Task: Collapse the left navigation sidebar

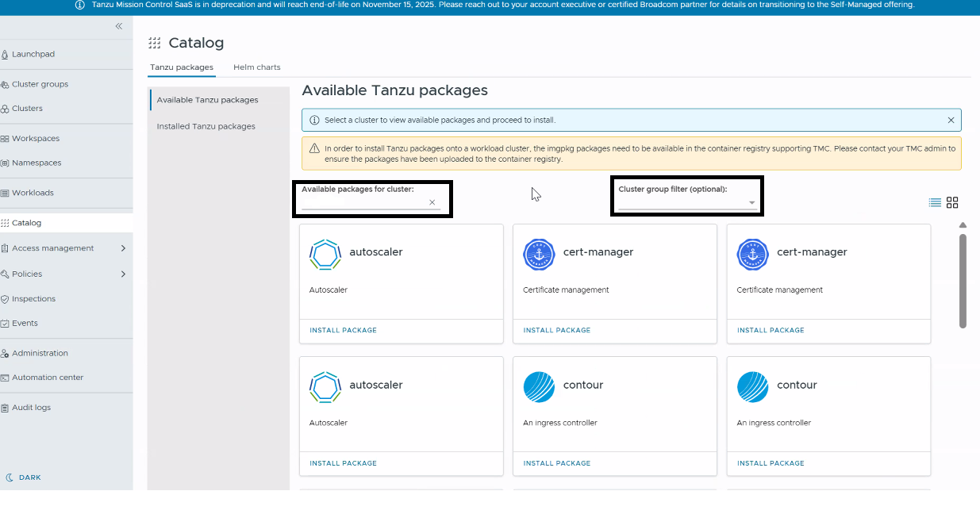Action: [x=118, y=26]
